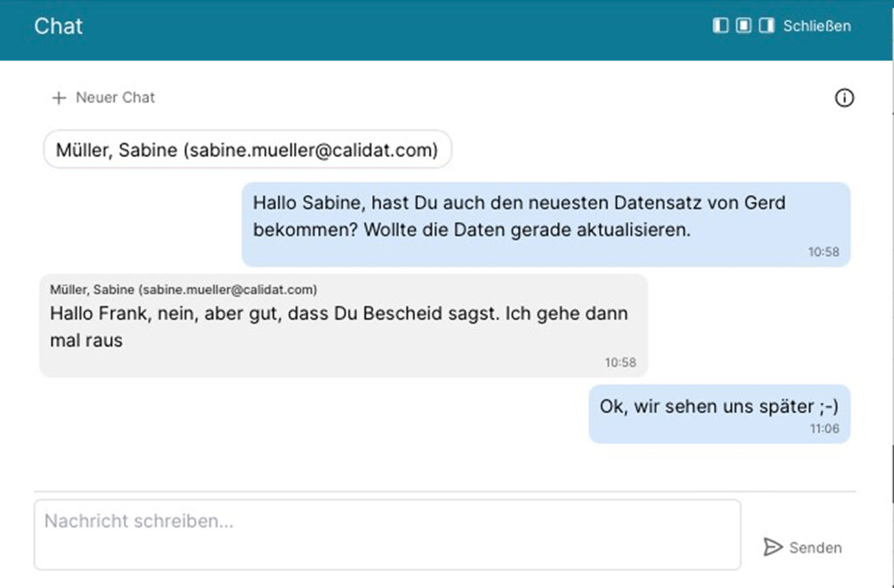Click the message 'Ok, wir sehen uns später'
Screen dimensions: 894x588
coord(719,414)
